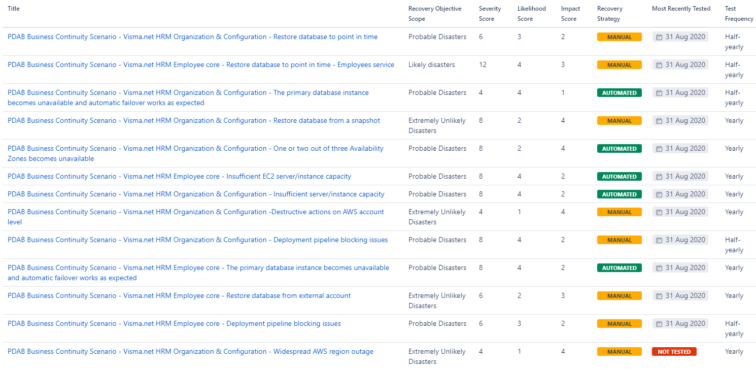Open Employee core Restore database from external account
This screenshot has height=369, width=756.
coord(179,296)
